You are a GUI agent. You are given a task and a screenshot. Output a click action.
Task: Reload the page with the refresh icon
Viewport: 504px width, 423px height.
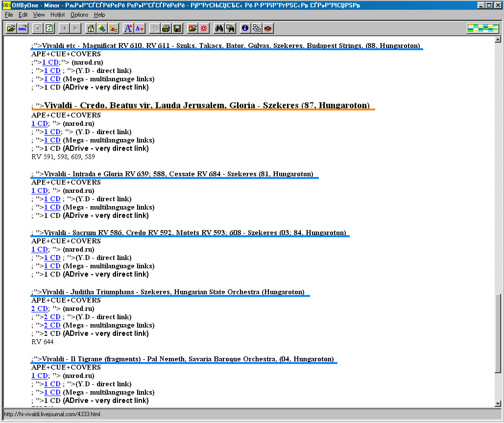49,28
